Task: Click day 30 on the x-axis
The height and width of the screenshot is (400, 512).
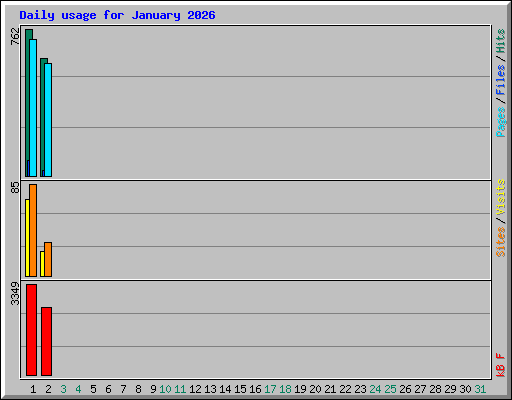Action: [465, 389]
